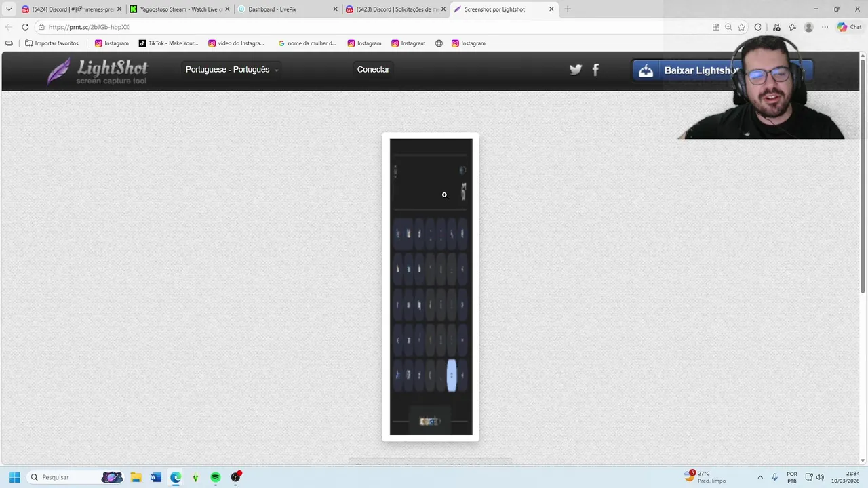Viewport: 868px width, 488px height.
Task: Close the Screenshot por Lightshot tab
Action: coord(551,9)
